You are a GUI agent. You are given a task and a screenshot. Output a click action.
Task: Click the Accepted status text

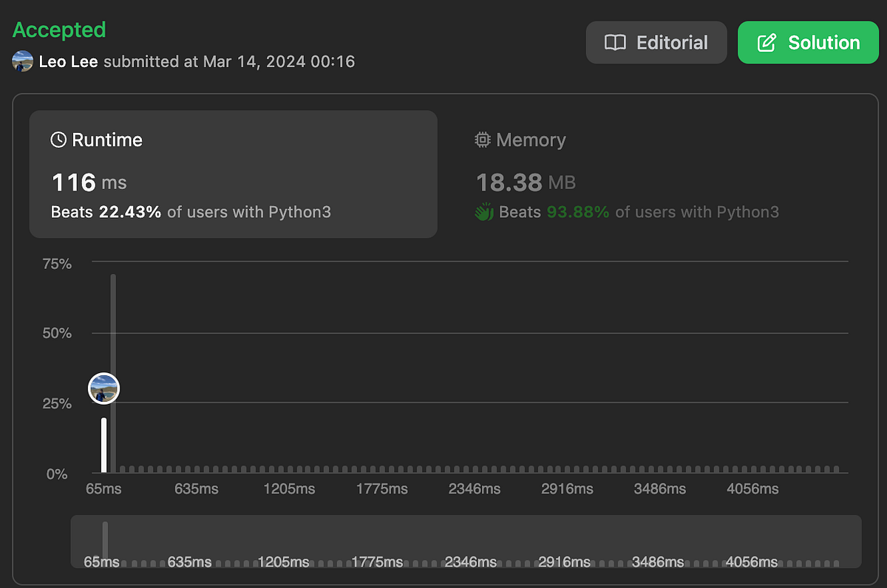pyautogui.click(x=59, y=30)
